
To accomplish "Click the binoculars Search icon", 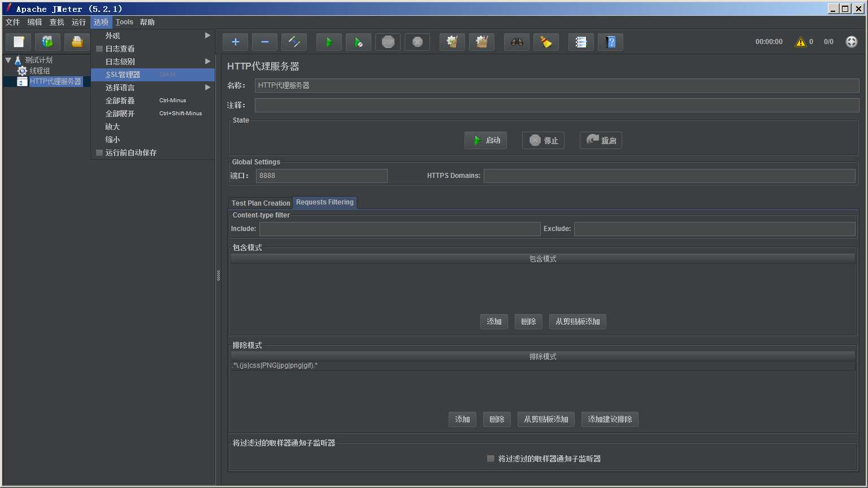I will click(x=517, y=42).
